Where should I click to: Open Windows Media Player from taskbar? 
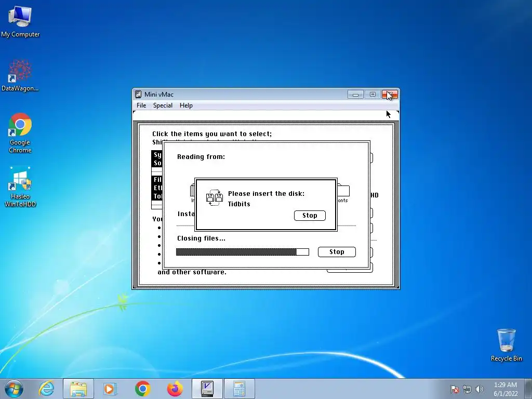110,389
